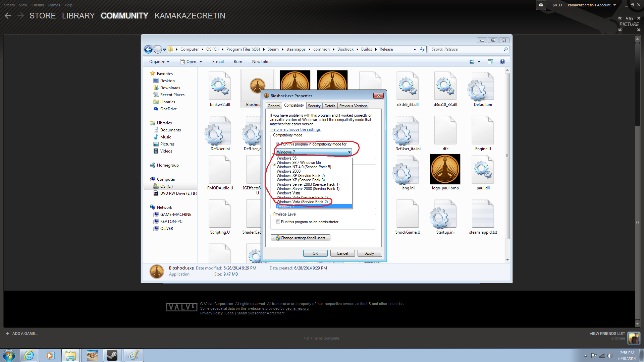Click the Paint icon in the taskbar
644x362 pixels.
(x=133, y=355)
